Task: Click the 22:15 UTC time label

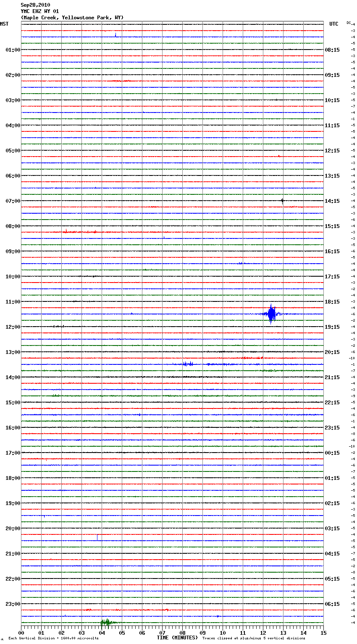Action: (x=332, y=403)
